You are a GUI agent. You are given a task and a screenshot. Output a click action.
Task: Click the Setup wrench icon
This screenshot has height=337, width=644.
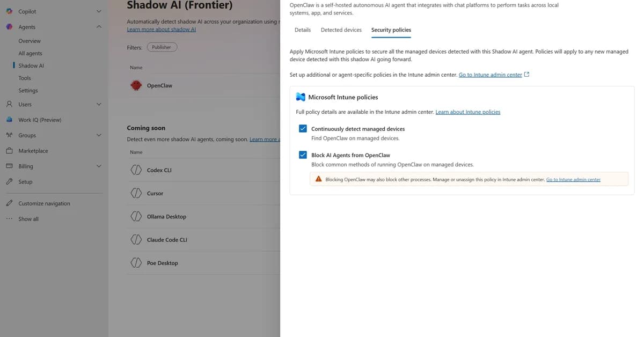click(9, 182)
